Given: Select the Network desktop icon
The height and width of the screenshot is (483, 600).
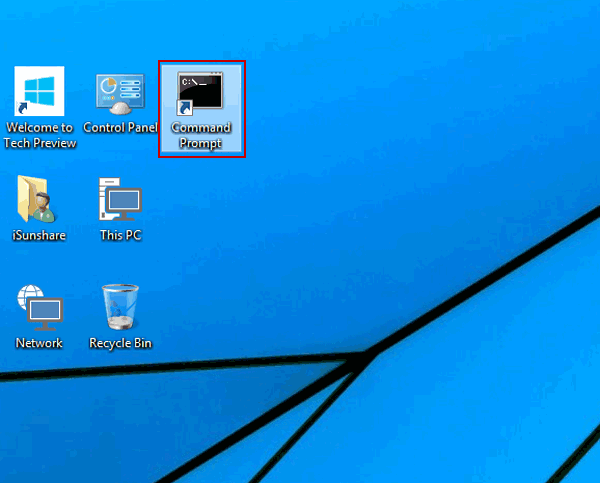Looking at the screenshot, I should pyautogui.click(x=40, y=308).
